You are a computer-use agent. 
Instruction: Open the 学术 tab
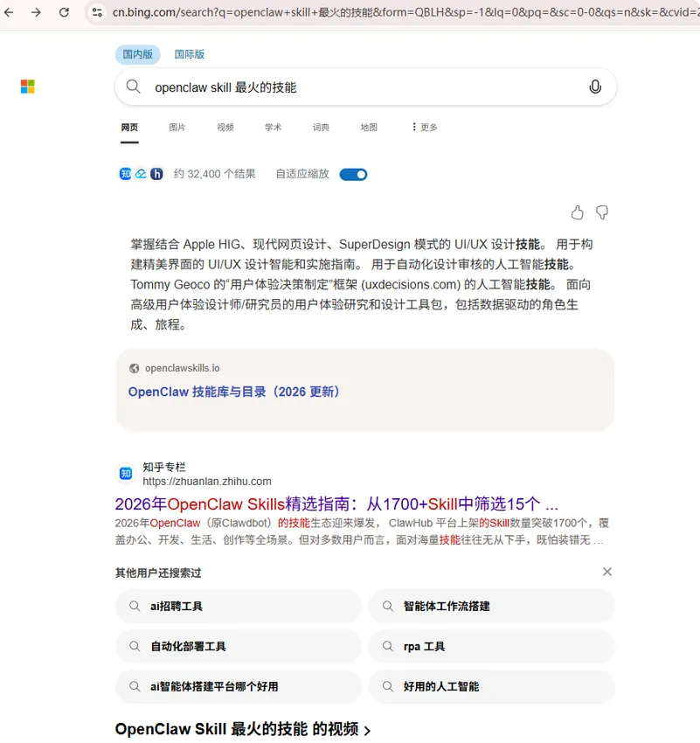(x=273, y=127)
